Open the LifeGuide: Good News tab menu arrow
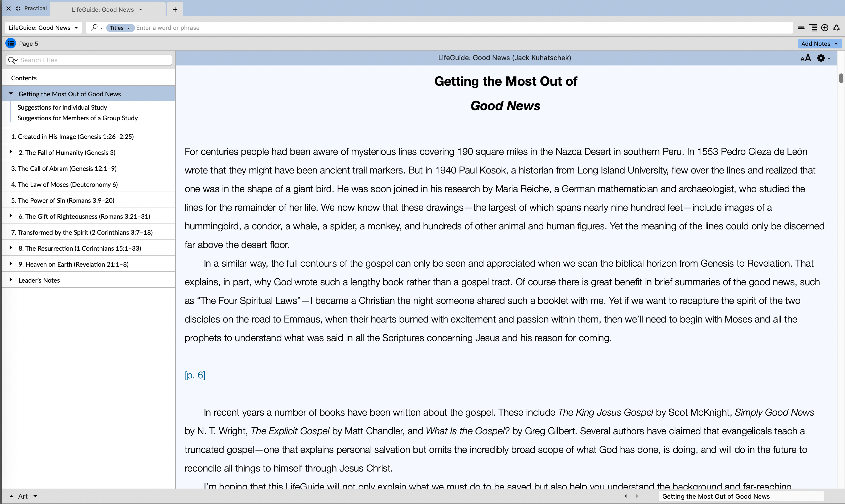The height and width of the screenshot is (504, 845). coord(140,10)
